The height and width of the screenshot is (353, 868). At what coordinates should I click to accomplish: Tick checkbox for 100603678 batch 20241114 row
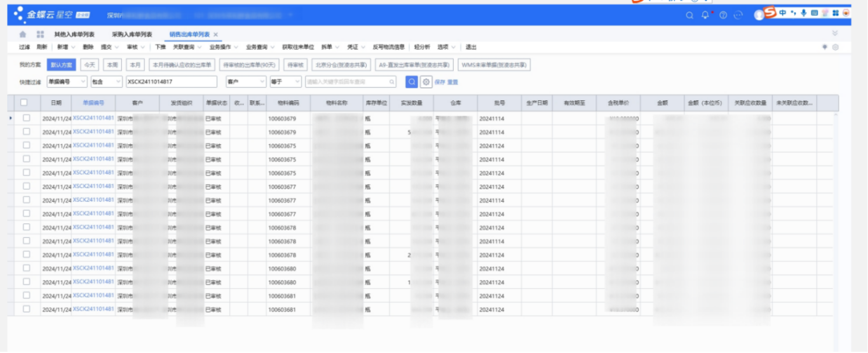(x=26, y=241)
